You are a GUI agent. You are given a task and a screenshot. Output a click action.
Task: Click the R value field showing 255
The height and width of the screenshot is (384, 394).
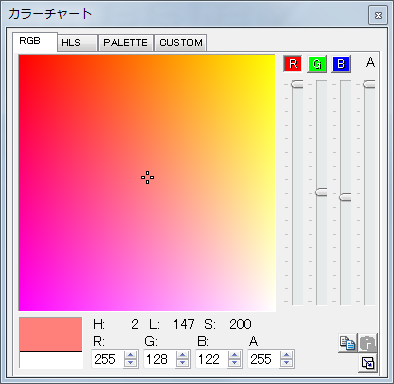tap(107, 359)
